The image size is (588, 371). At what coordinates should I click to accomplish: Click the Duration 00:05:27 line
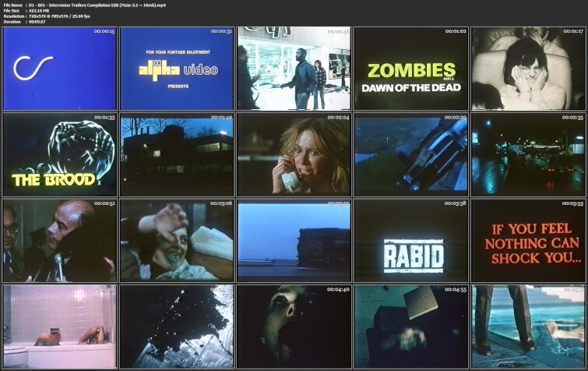24,22
